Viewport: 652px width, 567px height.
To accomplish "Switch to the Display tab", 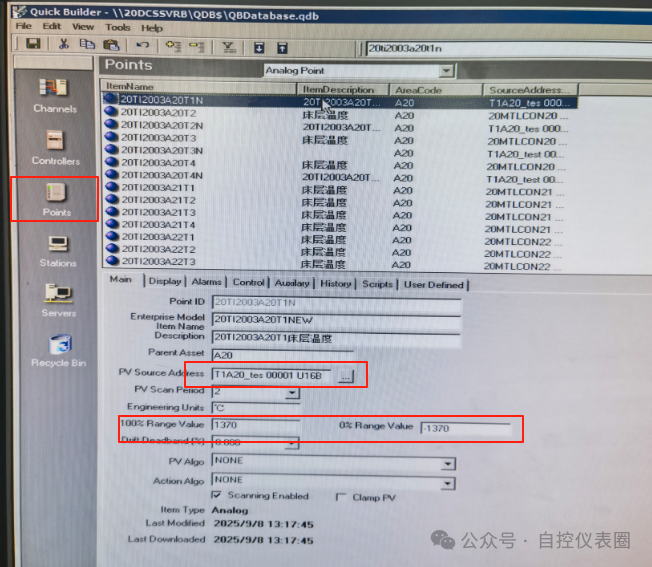I will 165,281.
